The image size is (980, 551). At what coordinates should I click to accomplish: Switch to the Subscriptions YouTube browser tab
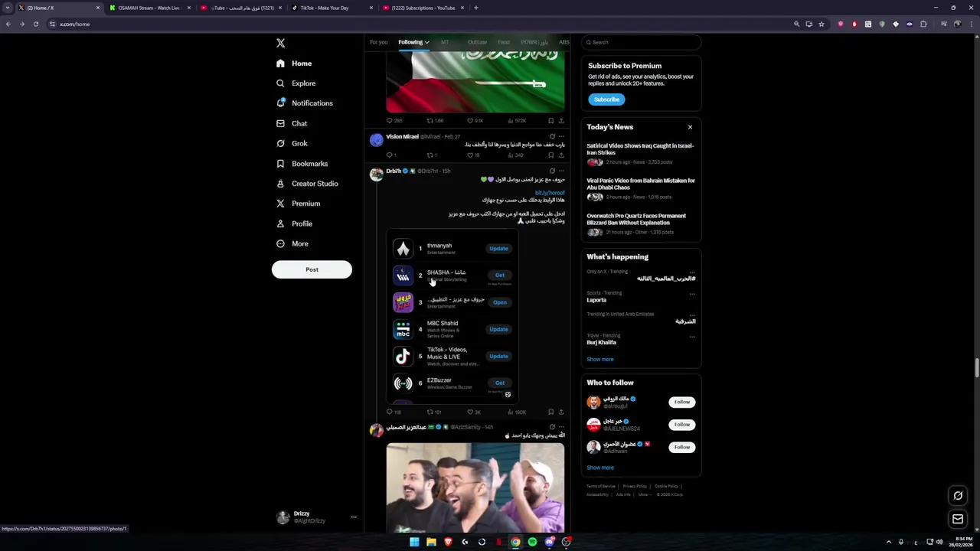pyautogui.click(x=423, y=8)
